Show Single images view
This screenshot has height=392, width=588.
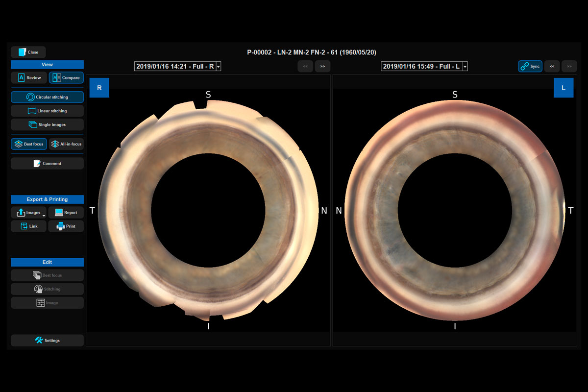point(47,124)
